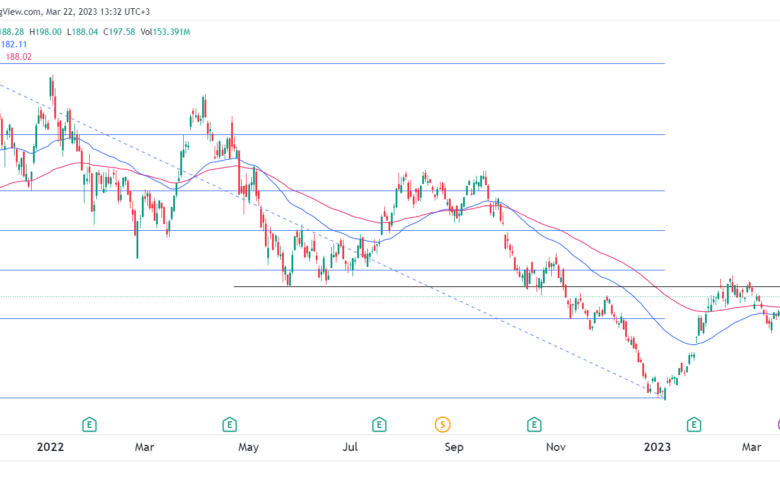Click the purple marker at the right edge
This screenshot has height=487, width=780.
(x=778, y=425)
